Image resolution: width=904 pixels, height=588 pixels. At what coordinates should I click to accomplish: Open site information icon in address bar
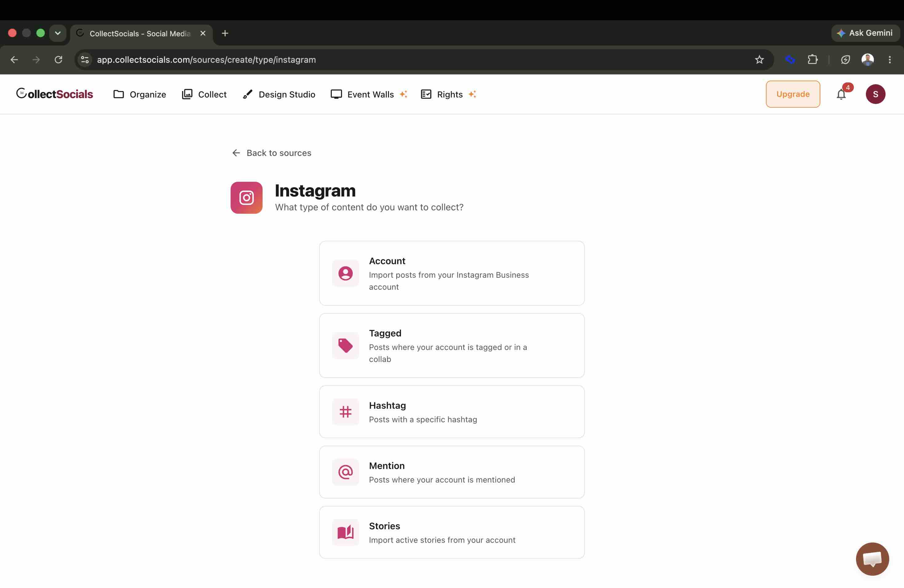tap(85, 60)
